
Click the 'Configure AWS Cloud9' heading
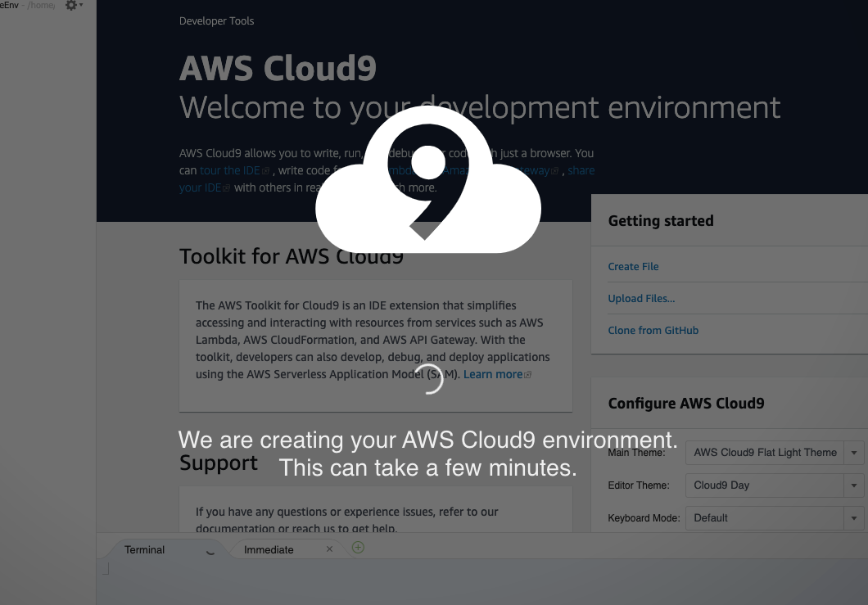(x=686, y=403)
